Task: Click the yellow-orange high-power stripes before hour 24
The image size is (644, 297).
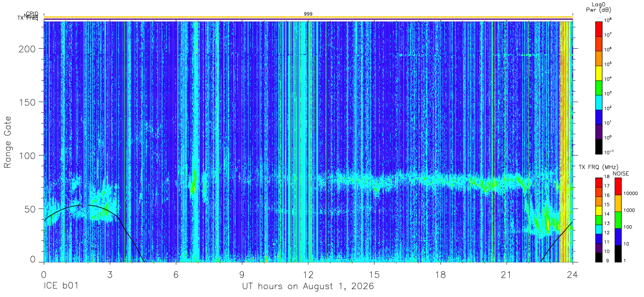Action: coord(565,141)
